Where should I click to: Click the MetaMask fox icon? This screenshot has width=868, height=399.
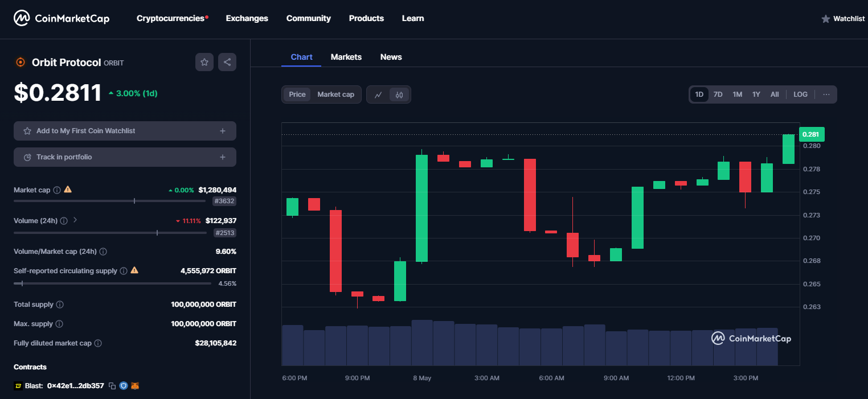[x=135, y=386]
